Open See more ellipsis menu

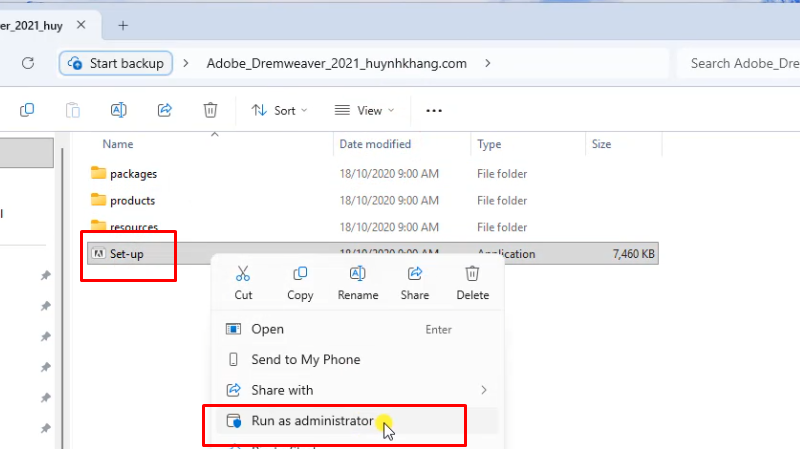pyautogui.click(x=434, y=110)
